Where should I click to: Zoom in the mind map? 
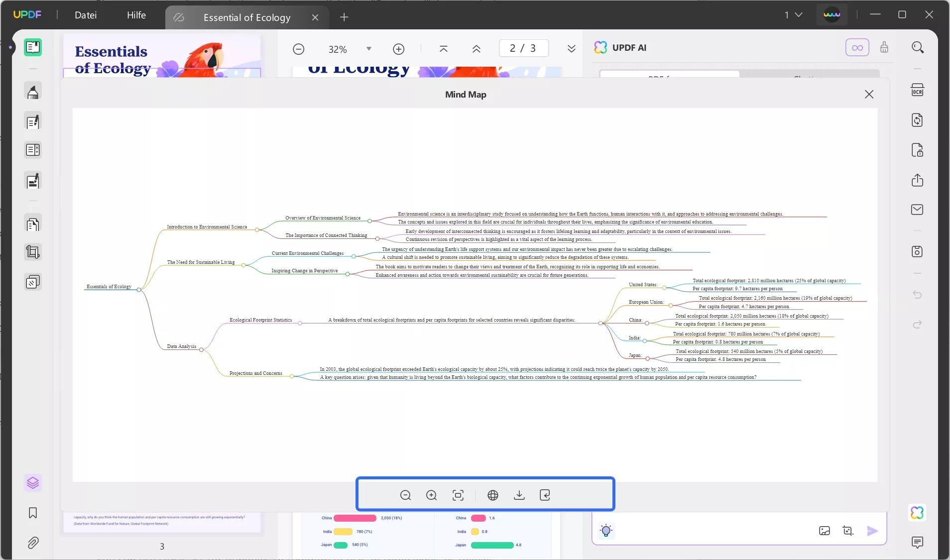(432, 495)
